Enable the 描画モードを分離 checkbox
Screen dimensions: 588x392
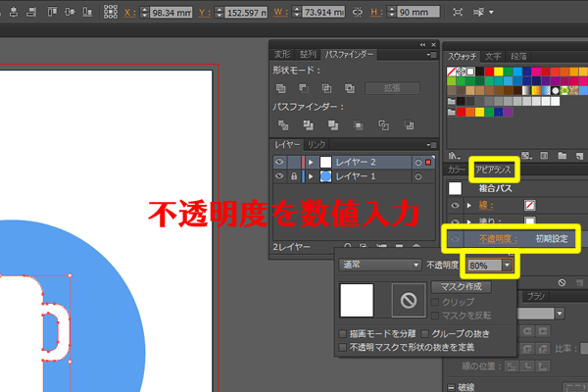pyautogui.click(x=342, y=334)
